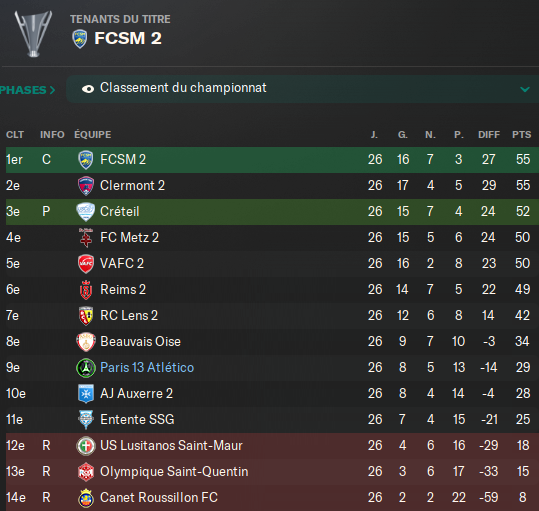Screen dimensions: 539x511
Task: Sort table by PTS column header
Action: pos(521,135)
